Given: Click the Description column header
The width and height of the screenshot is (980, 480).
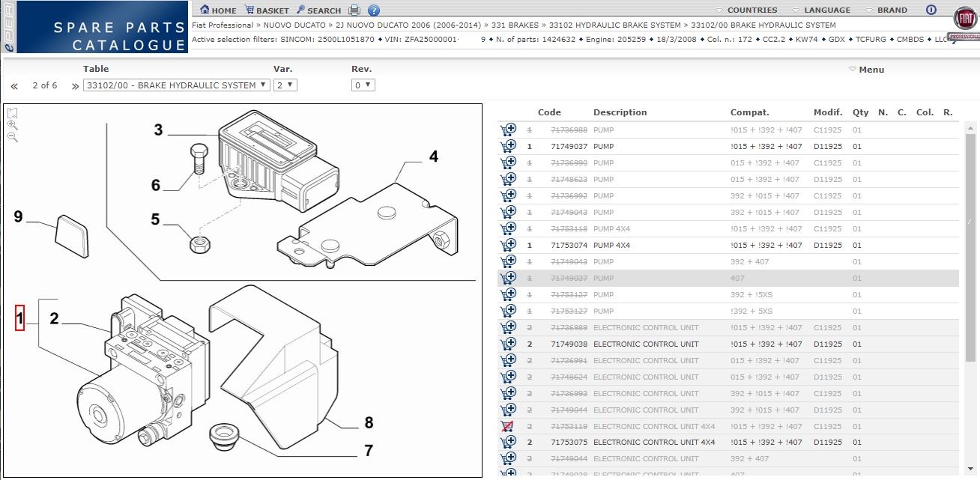Looking at the screenshot, I should (x=620, y=112).
